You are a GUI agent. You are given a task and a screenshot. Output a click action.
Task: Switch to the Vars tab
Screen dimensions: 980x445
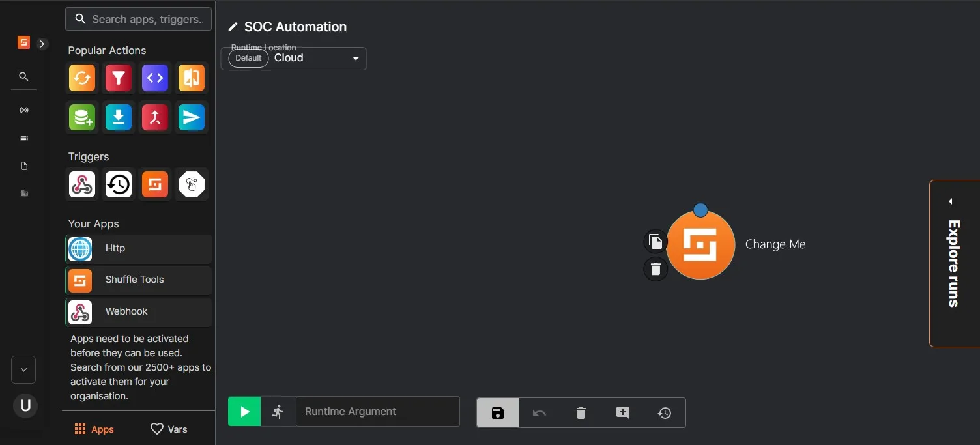169,429
